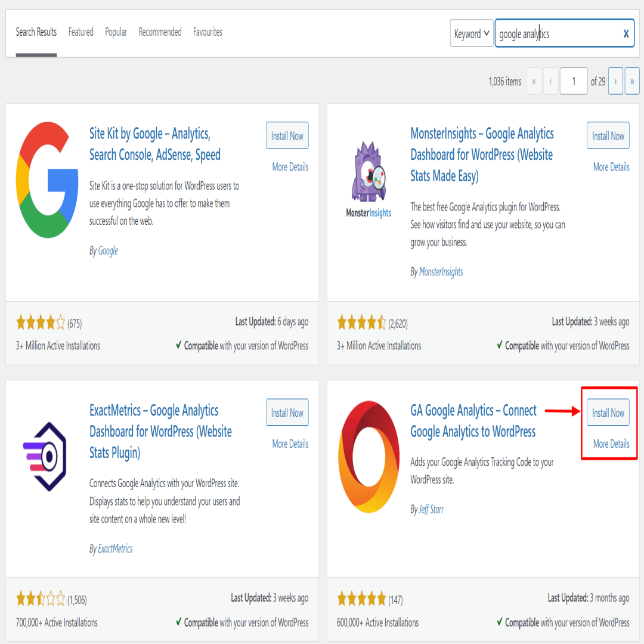Click the Site Kit Google G logo
This screenshot has height=644, width=644.
[47, 180]
